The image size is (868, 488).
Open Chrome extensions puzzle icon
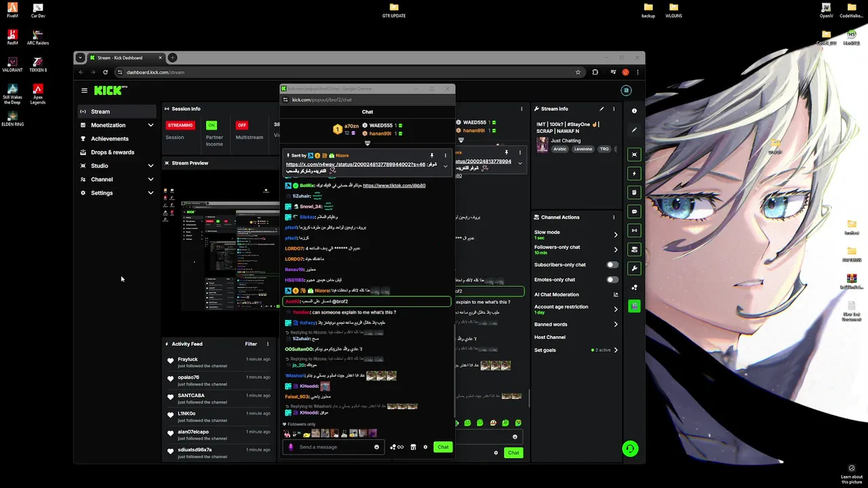coord(595,72)
